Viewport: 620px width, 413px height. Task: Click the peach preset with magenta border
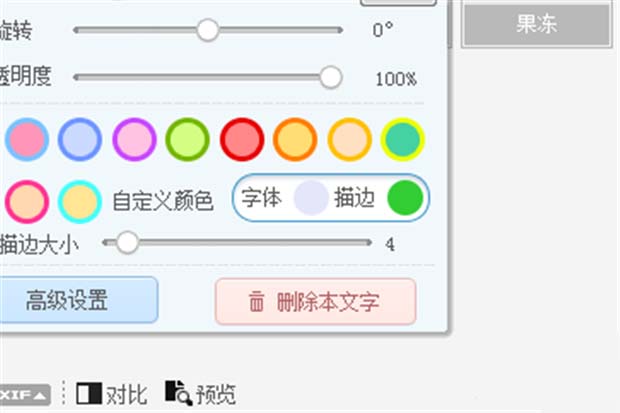point(26,201)
